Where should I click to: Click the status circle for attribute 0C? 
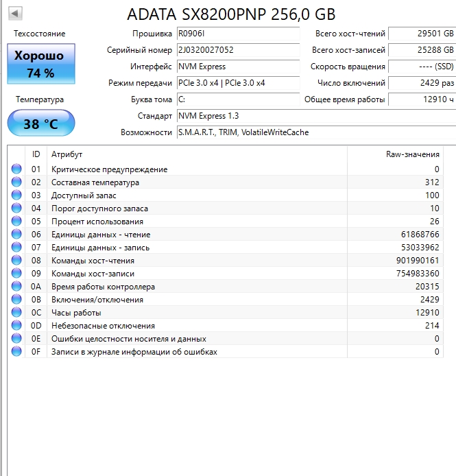point(16,312)
